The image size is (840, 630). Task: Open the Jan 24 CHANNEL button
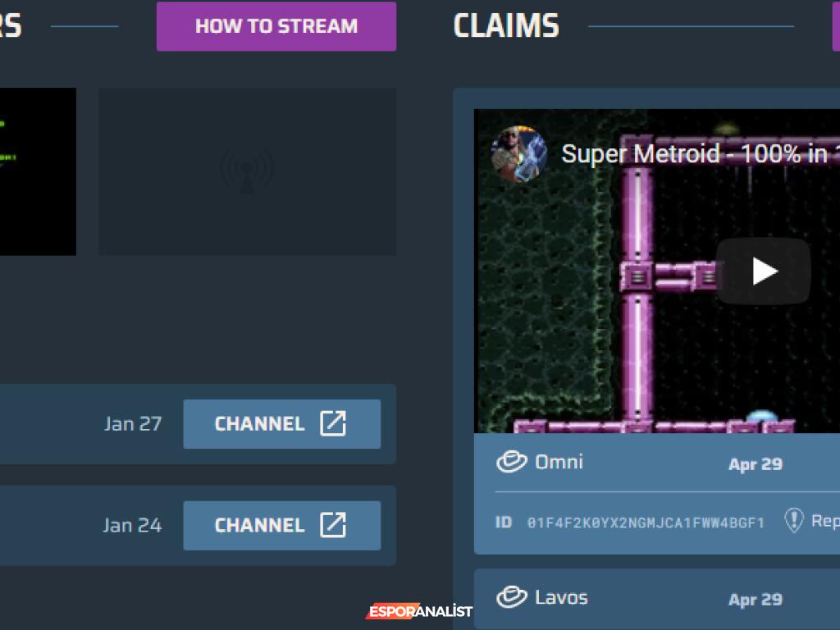point(282,526)
